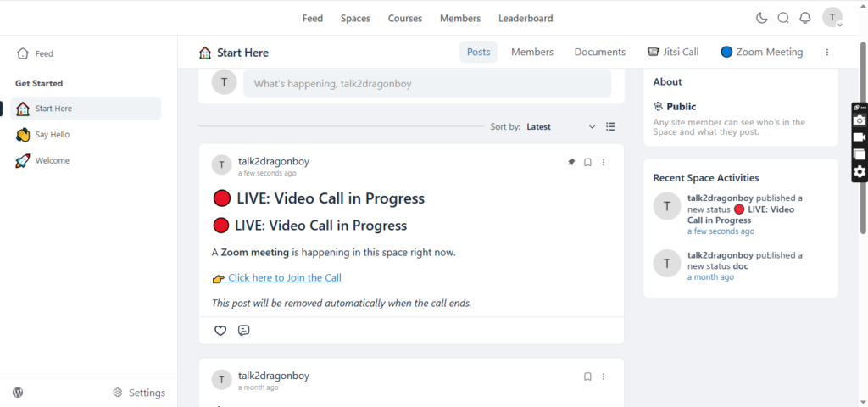Switch to the Documents tab
The height and width of the screenshot is (407, 868).
(600, 52)
